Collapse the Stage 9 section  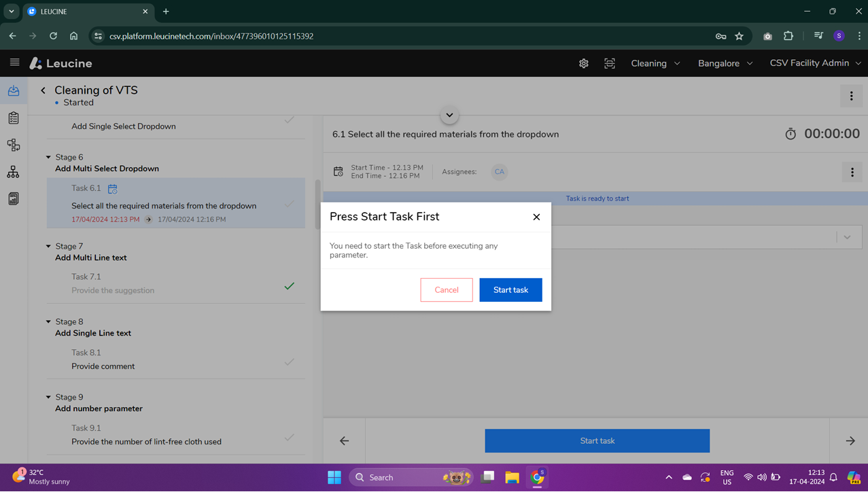click(x=48, y=397)
